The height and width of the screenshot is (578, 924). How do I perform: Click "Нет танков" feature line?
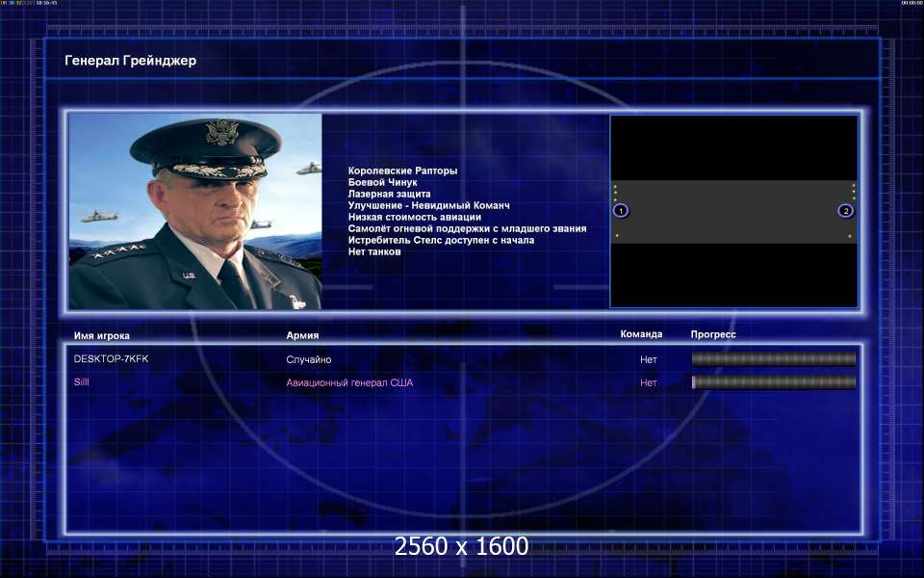374,251
